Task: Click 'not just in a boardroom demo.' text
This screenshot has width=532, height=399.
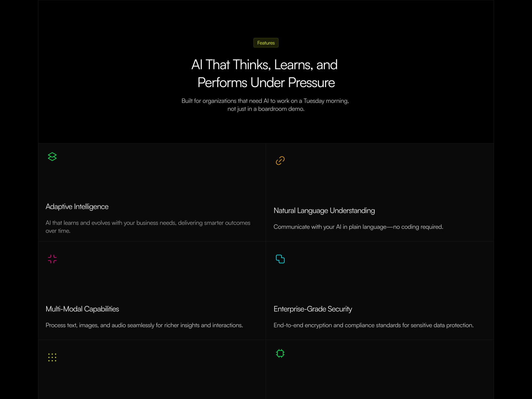Action: tap(266, 109)
